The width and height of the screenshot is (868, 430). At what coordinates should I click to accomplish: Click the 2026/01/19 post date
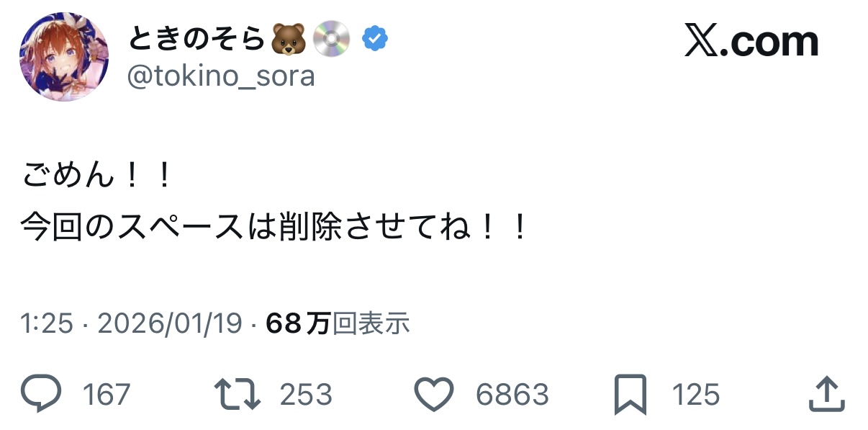(170, 324)
